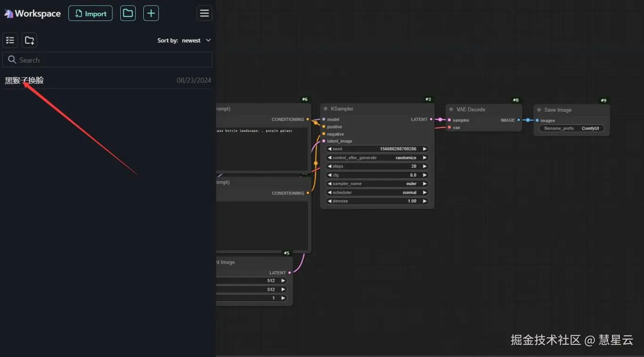
Task: Click the steps value 20
Action: click(413, 166)
